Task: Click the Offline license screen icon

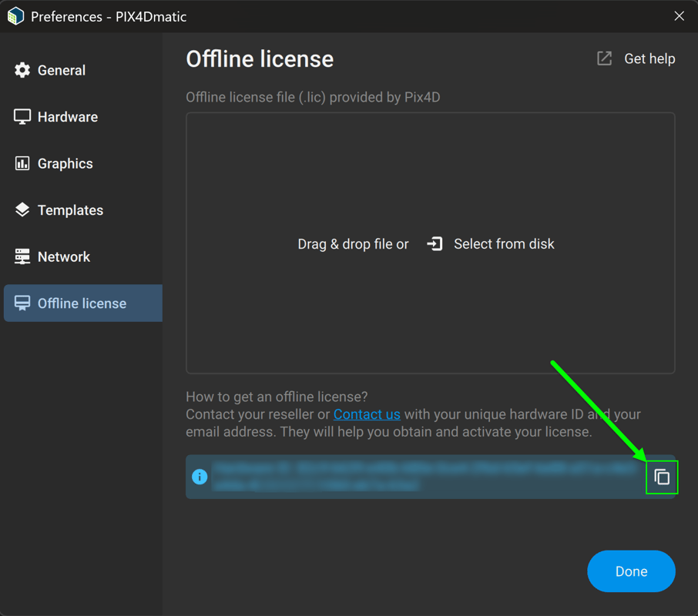Action: point(23,303)
